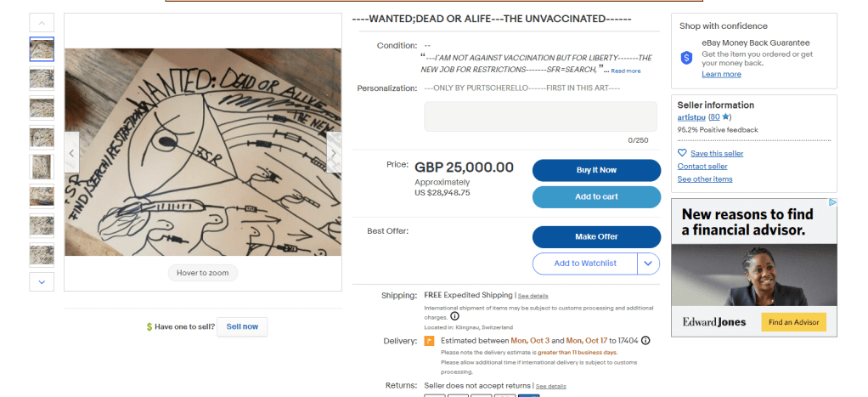This screenshot has width=868, height=397.
Task: Go to previous image with left arrow
Action: [x=71, y=153]
